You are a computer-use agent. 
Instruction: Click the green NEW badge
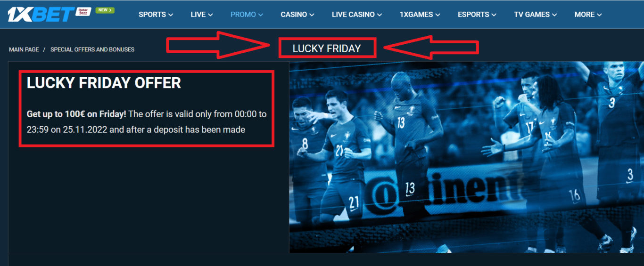pos(105,10)
